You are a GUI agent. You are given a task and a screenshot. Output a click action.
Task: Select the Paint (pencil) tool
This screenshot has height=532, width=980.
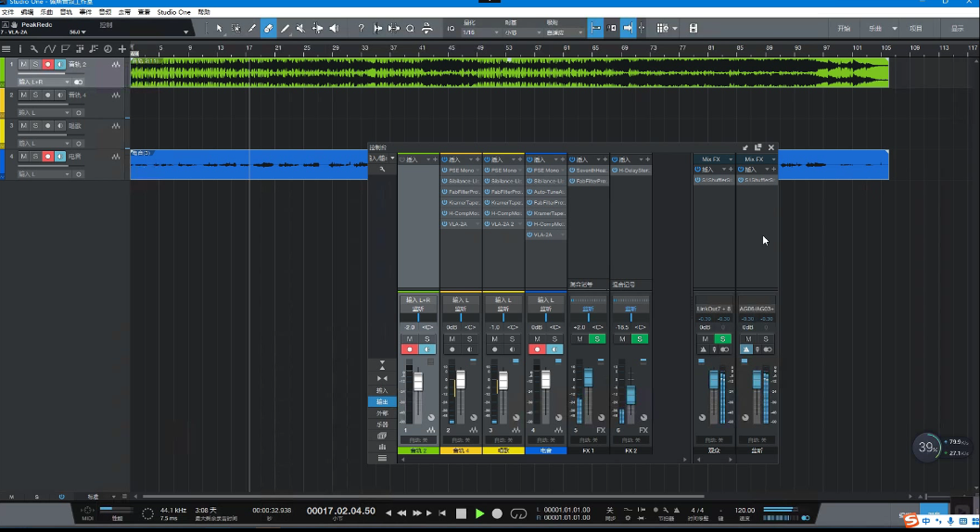tap(285, 29)
